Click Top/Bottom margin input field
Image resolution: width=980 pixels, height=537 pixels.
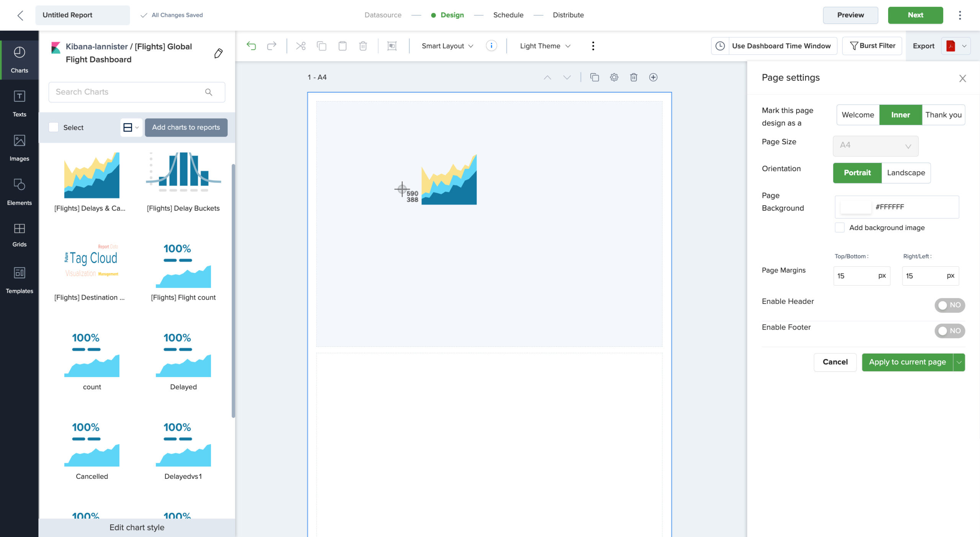coord(862,276)
